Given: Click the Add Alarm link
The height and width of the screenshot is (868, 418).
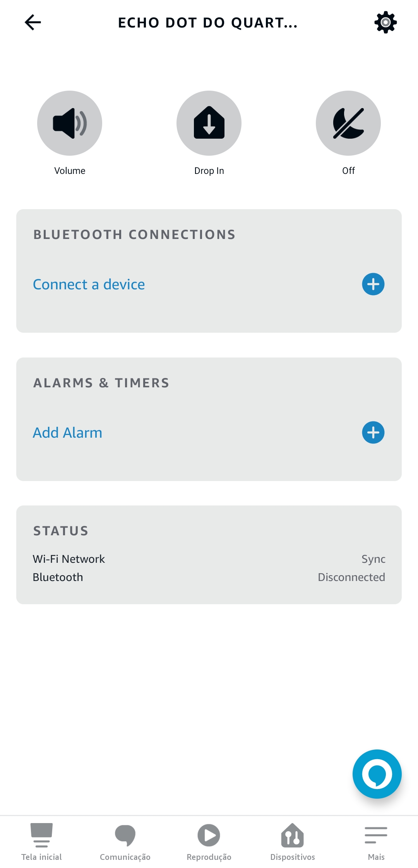Looking at the screenshot, I should click(x=68, y=433).
